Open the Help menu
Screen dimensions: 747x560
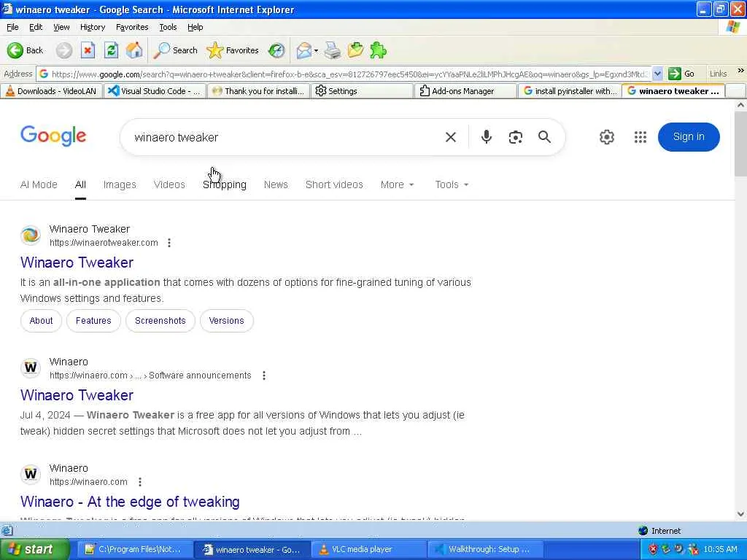tap(195, 27)
